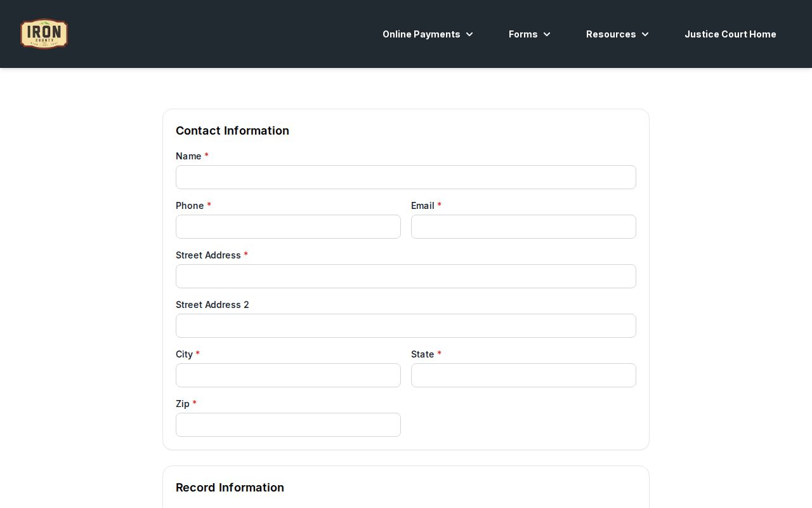Open the Forms menu

[529, 34]
